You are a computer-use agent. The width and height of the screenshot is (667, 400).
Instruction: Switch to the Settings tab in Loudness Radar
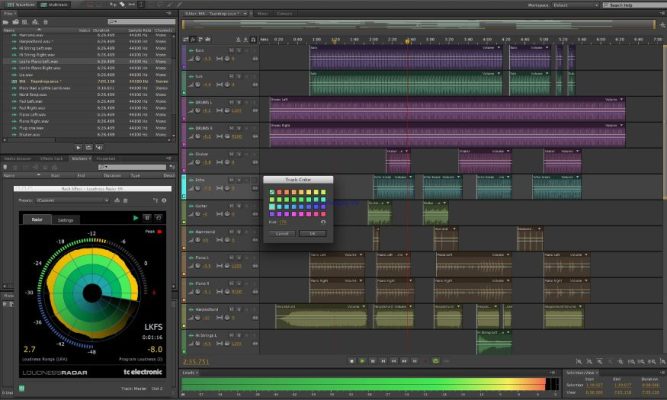pos(65,219)
